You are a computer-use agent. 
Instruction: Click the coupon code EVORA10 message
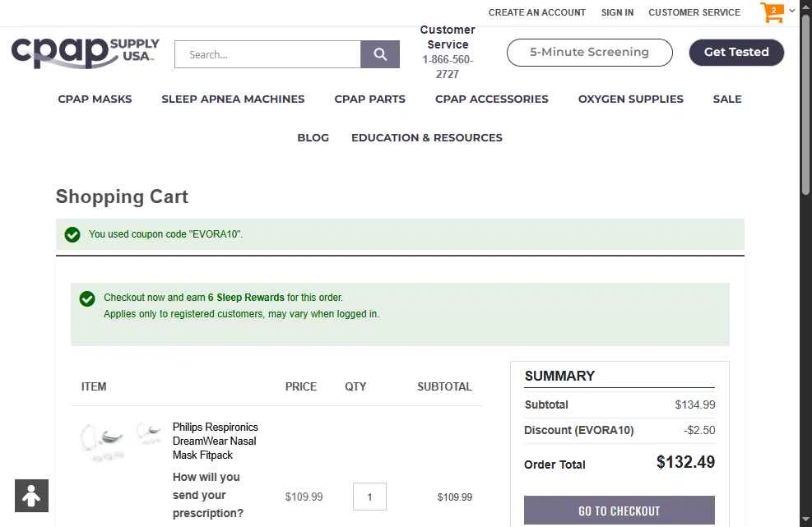pyautogui.click(x=165, y=234)
